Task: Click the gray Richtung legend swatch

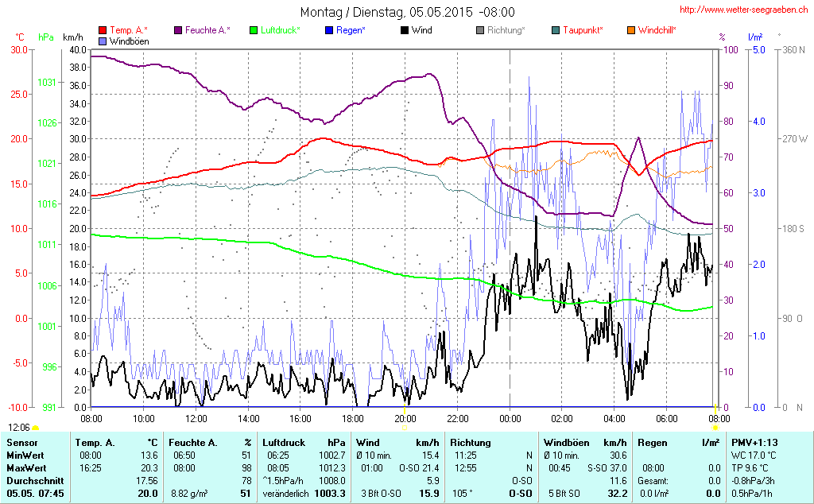Action: click(480, 30)
